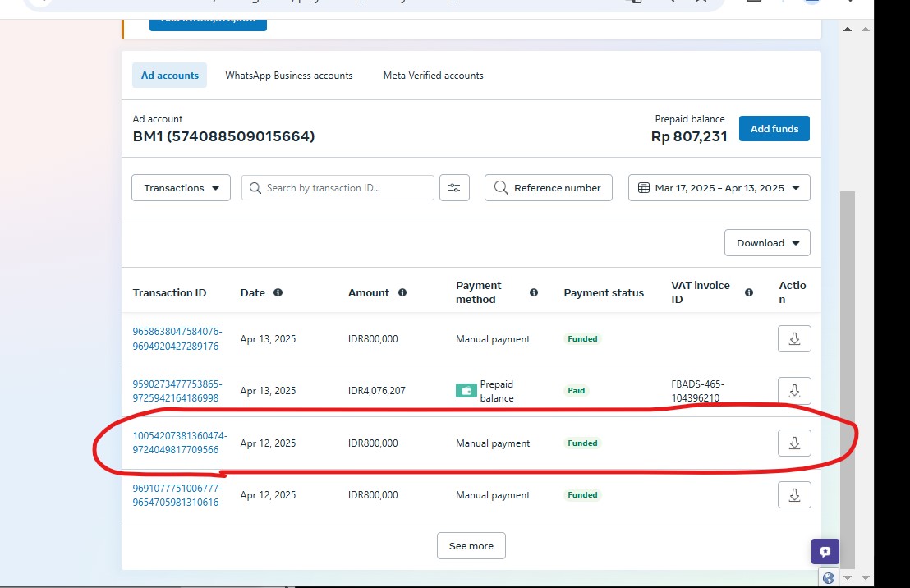The image size is (910, 588).
Task: Click the See more button
Action: [471, 546]
